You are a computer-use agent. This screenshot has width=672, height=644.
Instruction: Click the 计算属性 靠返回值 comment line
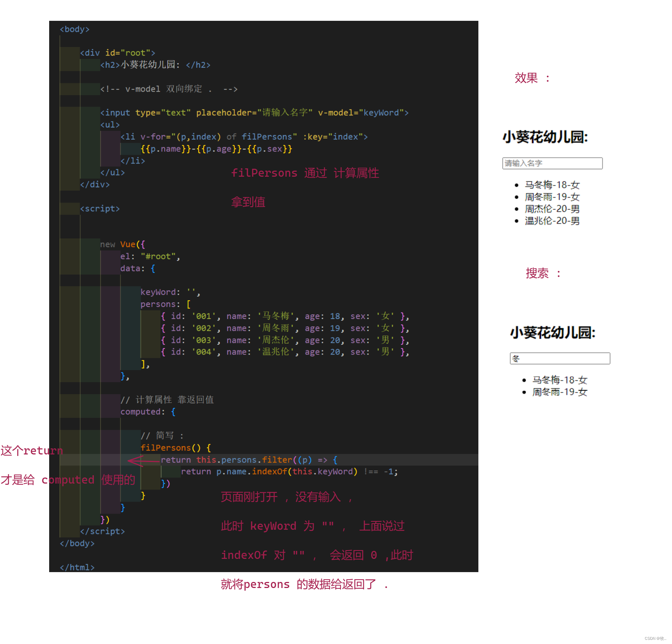(167, 400)
